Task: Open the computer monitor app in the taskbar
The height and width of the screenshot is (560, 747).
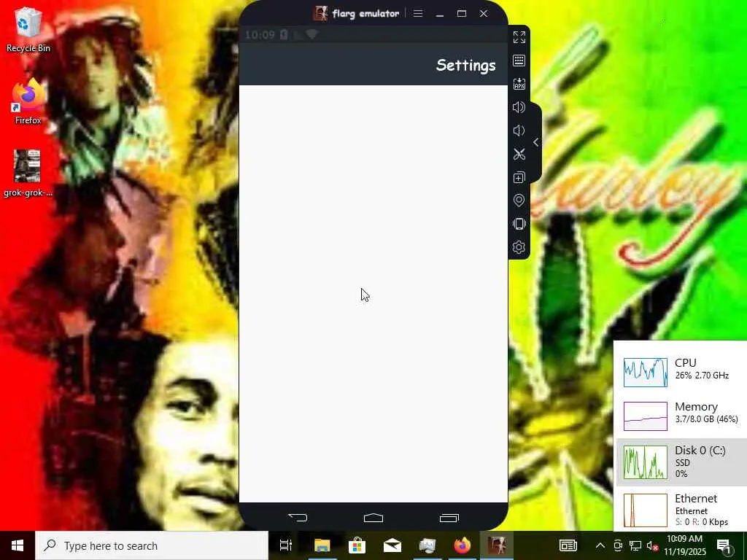Action: (427, 545)
